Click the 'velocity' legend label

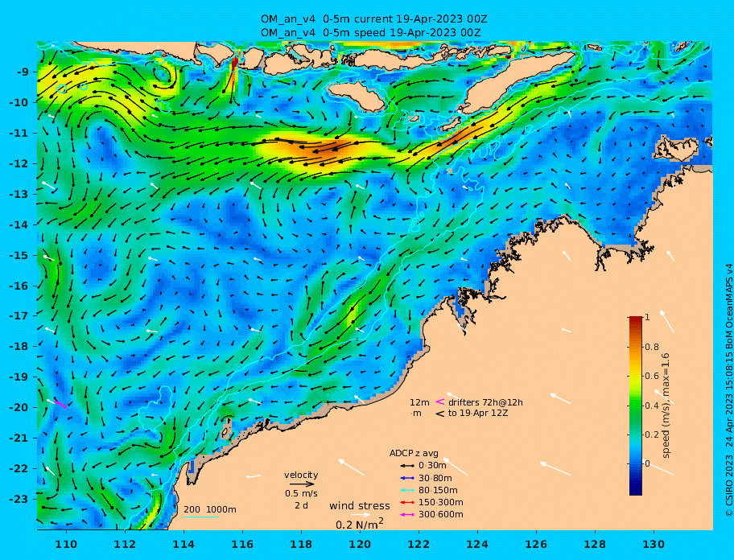pos(301,475)
